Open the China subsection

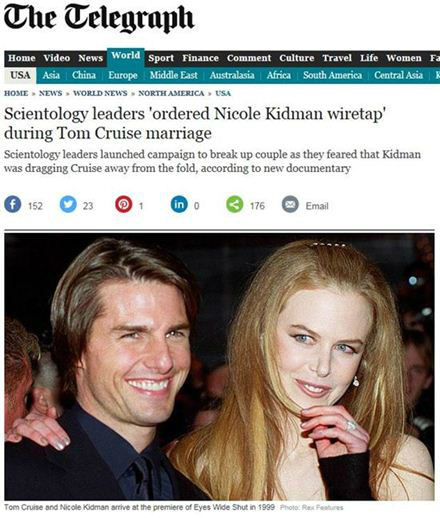pos(84,75)
